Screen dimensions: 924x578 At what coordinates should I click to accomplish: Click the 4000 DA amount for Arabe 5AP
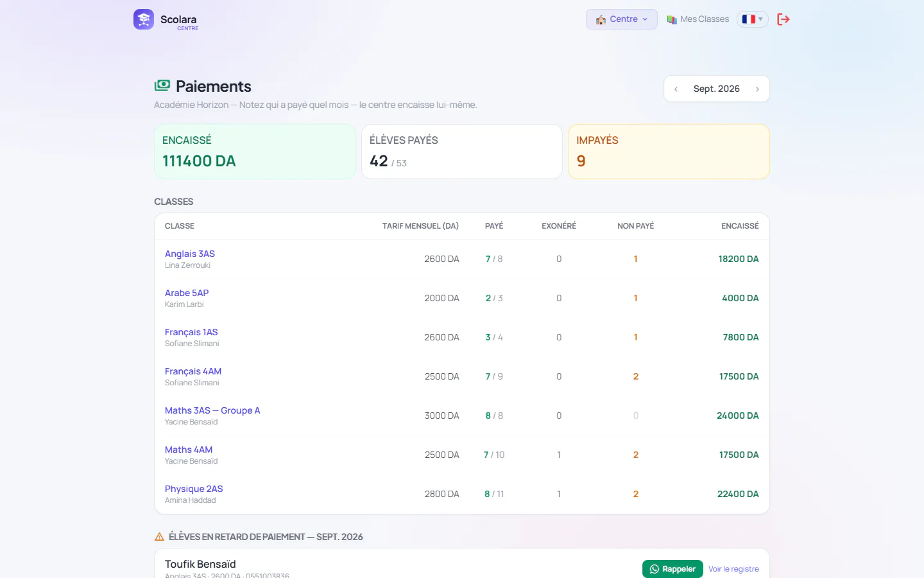[740, 298]
